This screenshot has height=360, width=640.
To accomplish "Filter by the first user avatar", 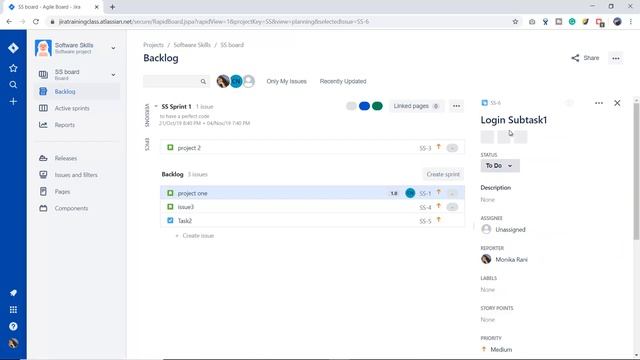I will tap(223, 81).
